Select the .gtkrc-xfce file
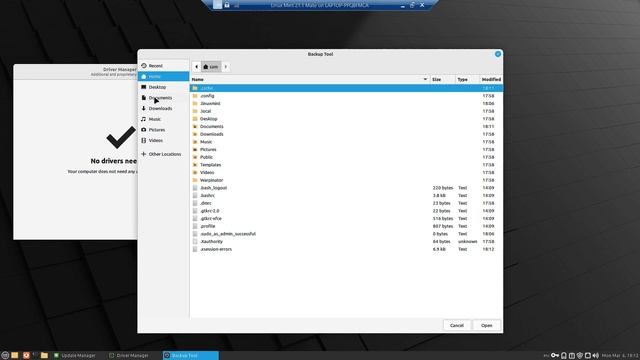The height and width of the screenshot is (360, 640). (346, 218)
